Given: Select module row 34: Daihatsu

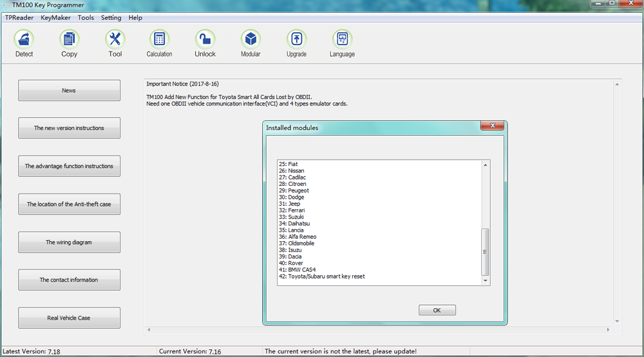Looking at the screenshot, I should pyautogui.click(x=294, y=224).
